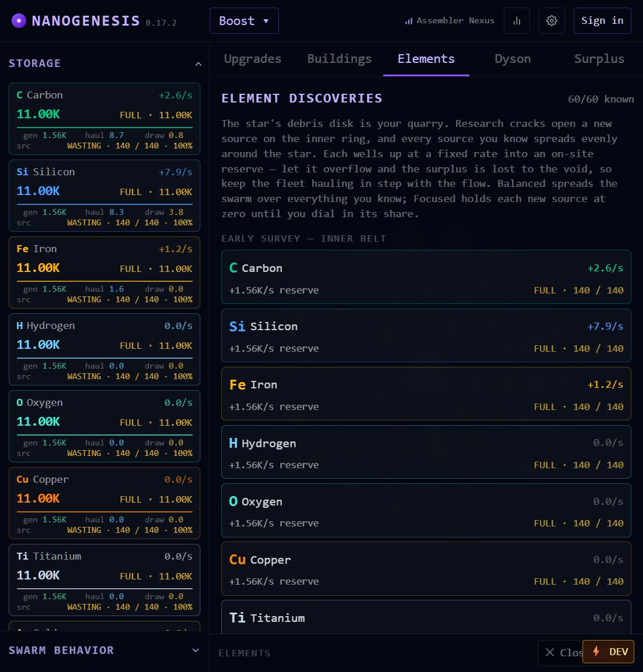This screenshot has height=672, width=643.
Task: Click the Assembler Nexus signal icon
Action: click(408, 20)
